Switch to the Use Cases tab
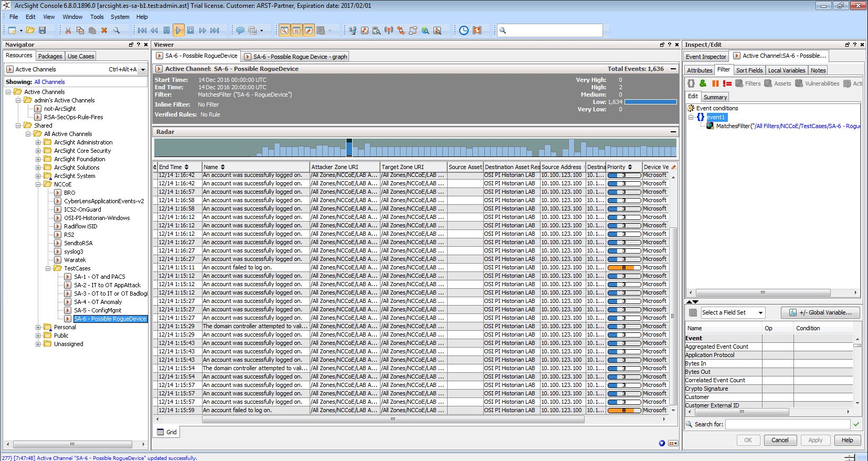The height and width of the screenshot is (461, 868). tap(81, 56)
